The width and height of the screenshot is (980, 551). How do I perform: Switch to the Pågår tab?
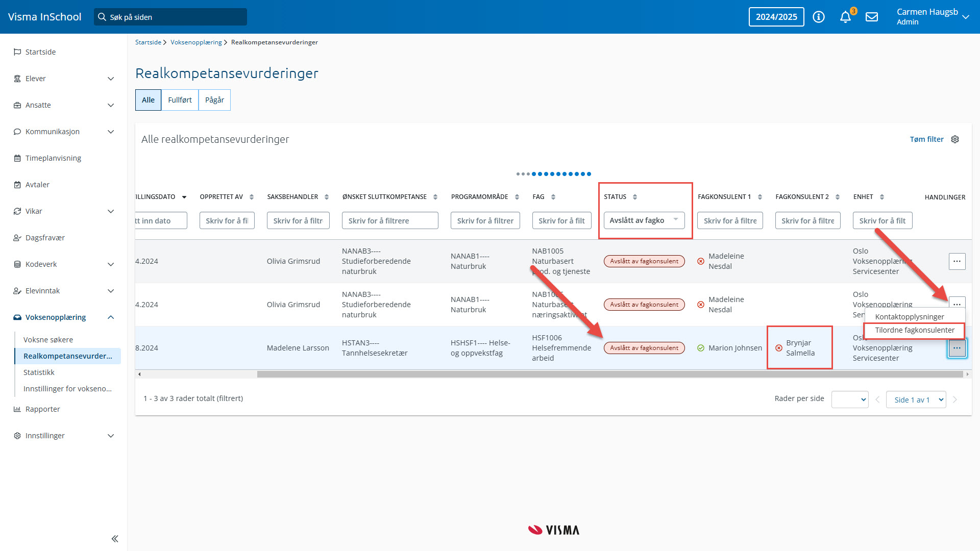215,100
